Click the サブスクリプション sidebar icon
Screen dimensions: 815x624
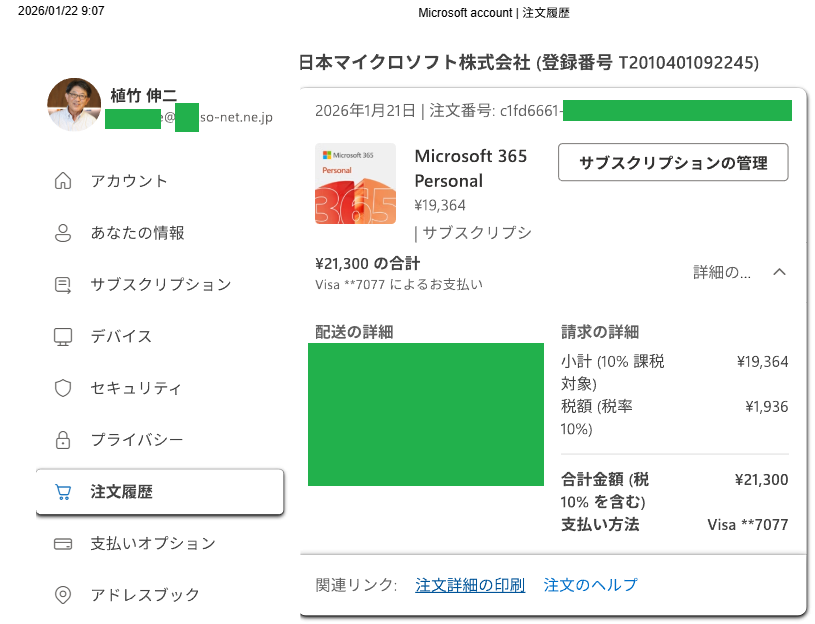click(x=63, y=285)
